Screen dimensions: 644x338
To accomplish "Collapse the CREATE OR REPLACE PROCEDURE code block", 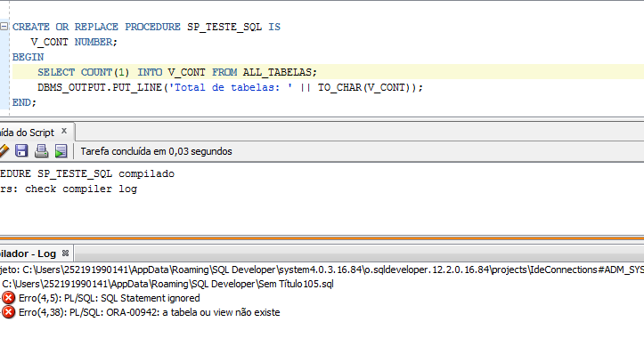I will pyautogui.click(x=4, y=27).
